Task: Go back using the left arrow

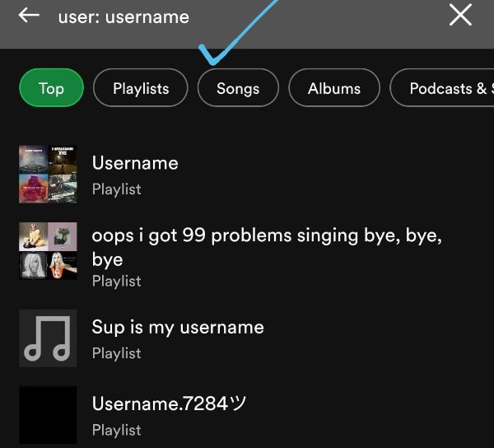Action: [29, 15]
